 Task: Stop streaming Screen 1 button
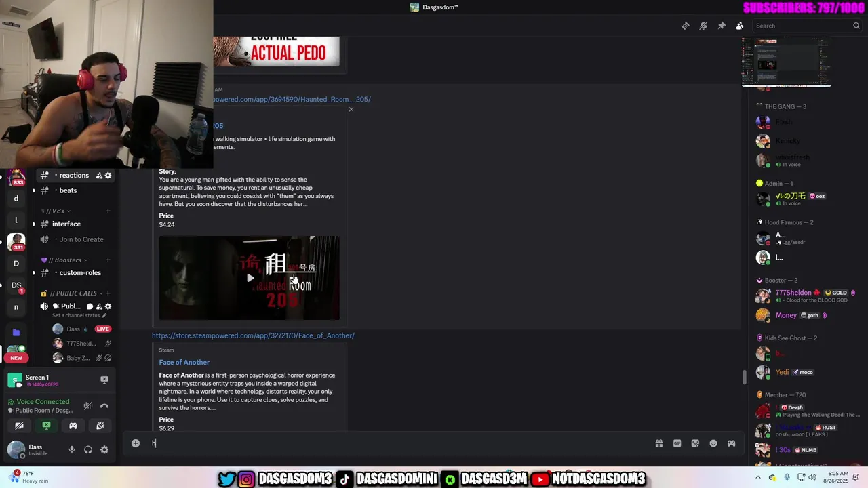104,380
